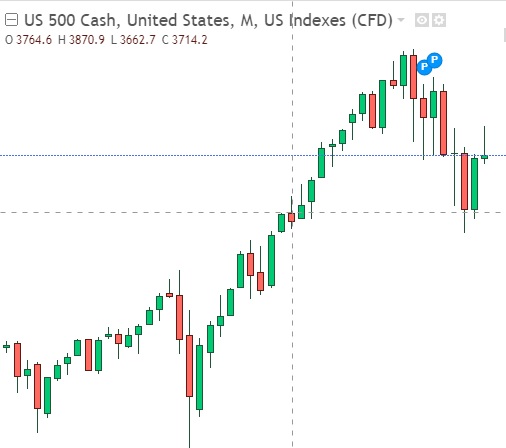
Task: Collapse the legend using the minus box
Action: pos(11,20)
